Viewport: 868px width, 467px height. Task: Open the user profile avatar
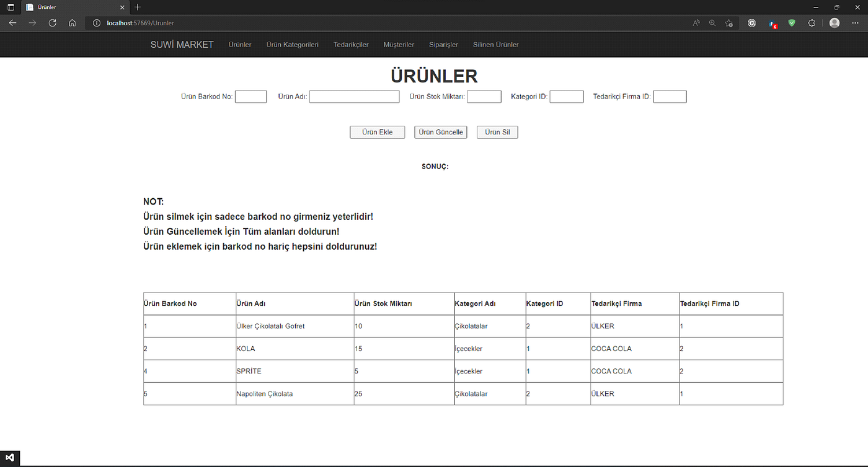click(x=835, y=23)
